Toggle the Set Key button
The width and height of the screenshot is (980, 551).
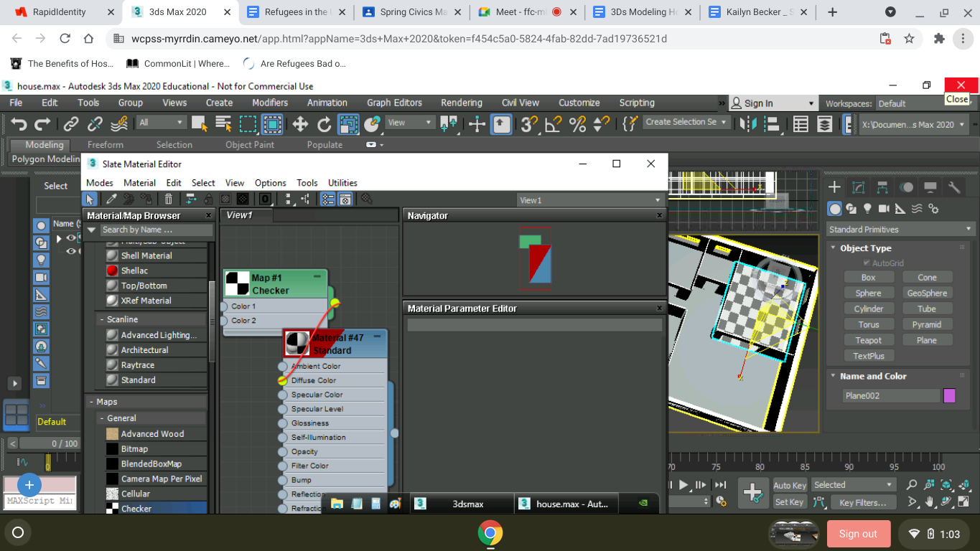tap(789, 502)
